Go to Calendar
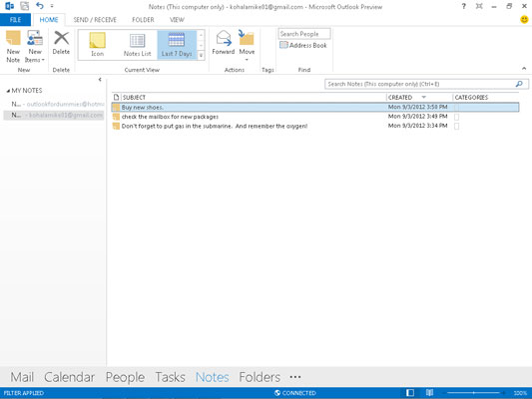 [69, 377]
